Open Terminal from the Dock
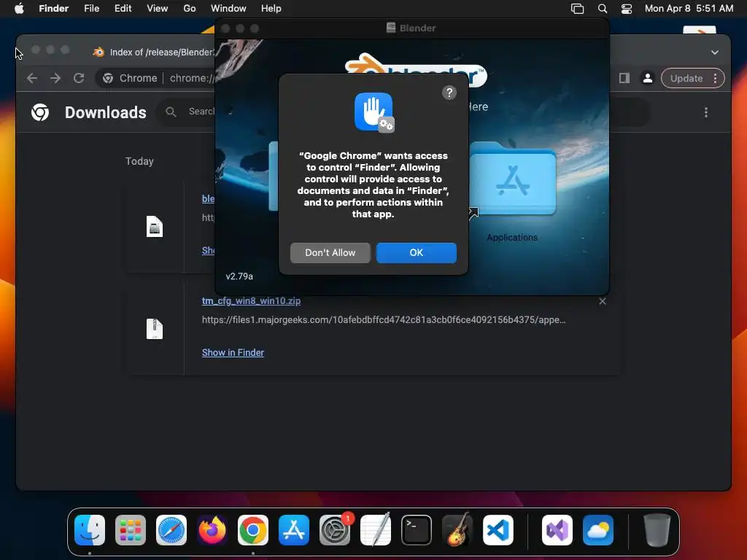747x560 pixels. 417,530
